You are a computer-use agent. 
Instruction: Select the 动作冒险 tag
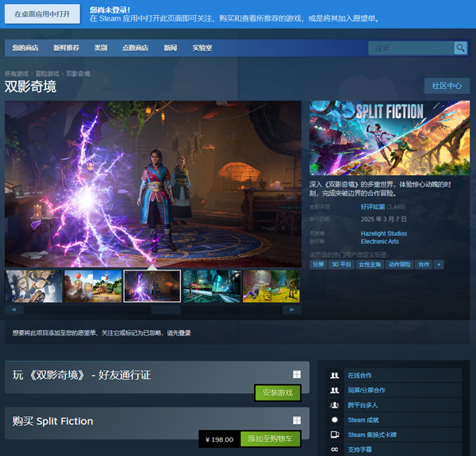400,265
